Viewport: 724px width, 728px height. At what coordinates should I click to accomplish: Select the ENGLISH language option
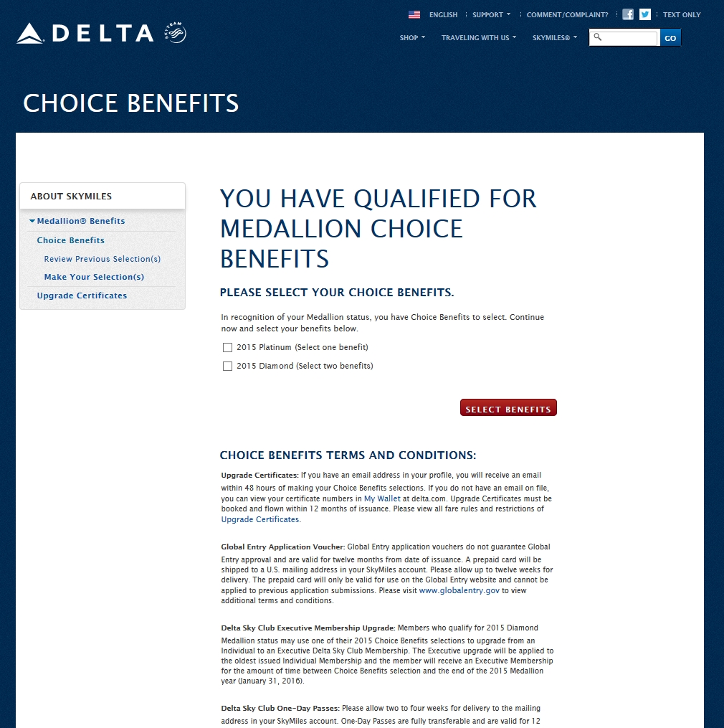(443, 14)
